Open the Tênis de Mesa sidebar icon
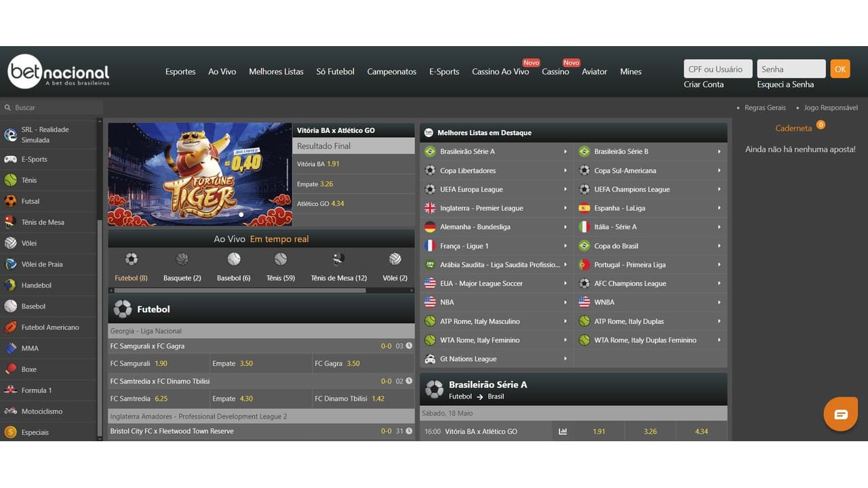The width and height of the screenshot is (868, 488). coord(11,222)
